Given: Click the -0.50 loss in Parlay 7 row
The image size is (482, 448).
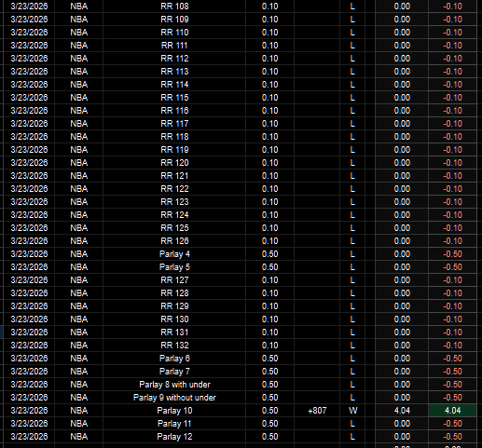Looking at the screenshot, I should [x=452, y=372].
